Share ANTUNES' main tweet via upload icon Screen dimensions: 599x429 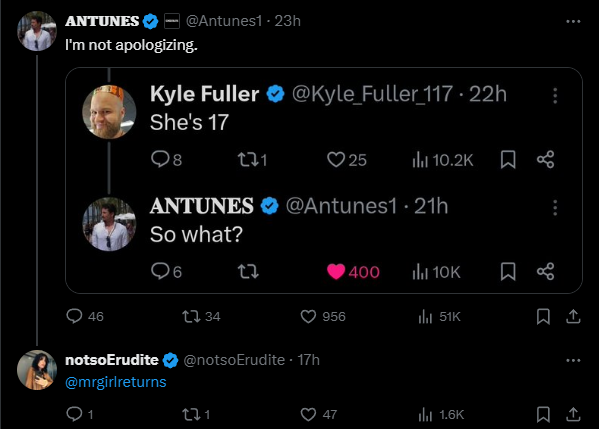573,316
